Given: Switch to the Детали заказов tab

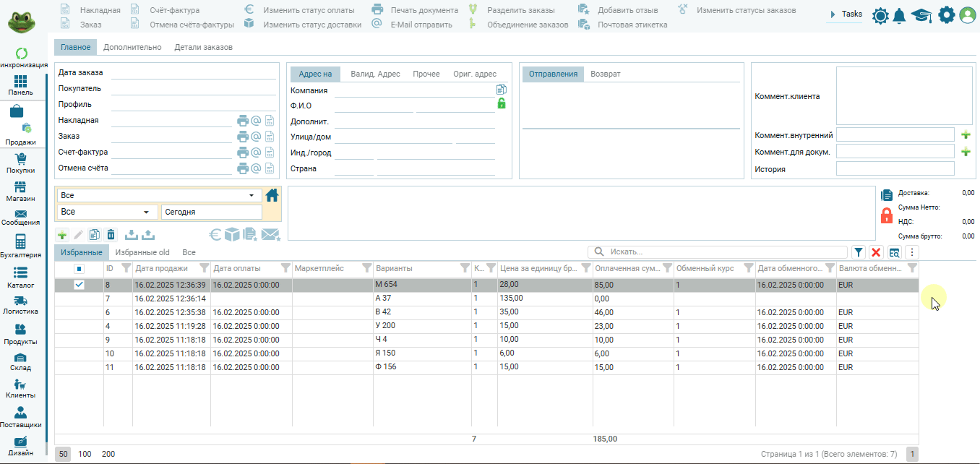Looking at the screenshot, I should click(x=203, y=47).
